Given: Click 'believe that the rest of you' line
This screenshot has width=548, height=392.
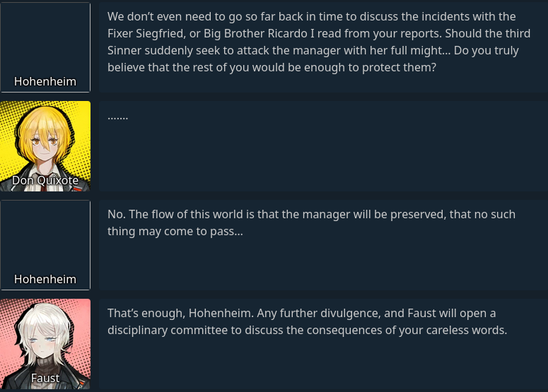Looking at the screenshot, I should pos(272,67).
